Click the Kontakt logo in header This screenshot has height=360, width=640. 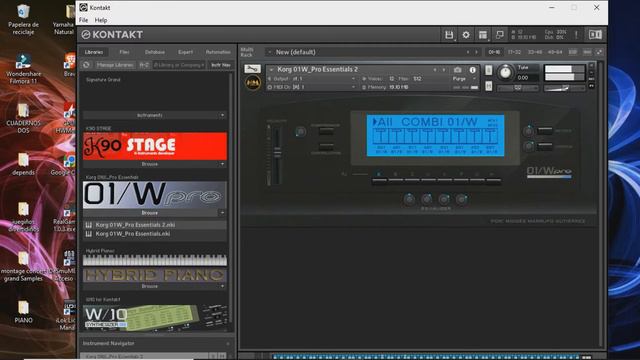coord(112,35)
